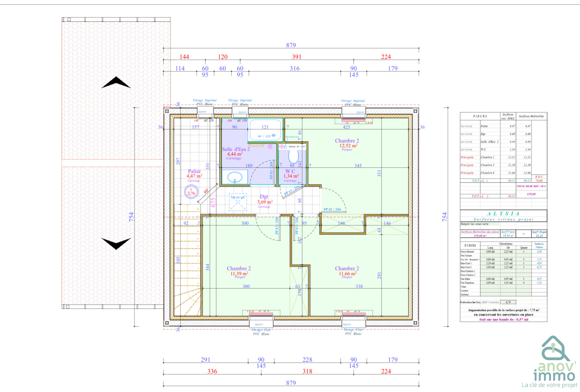580x392 pixels.
Task: Click the upward roof slope arrow
Action: coord(116,83)
